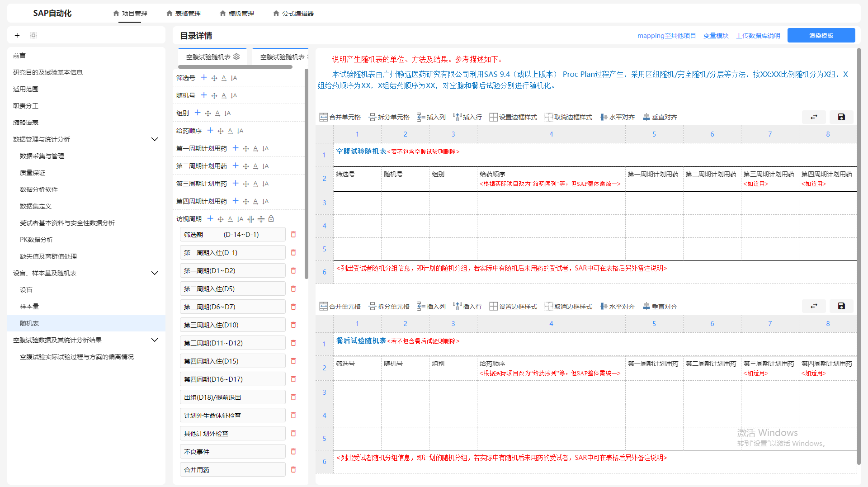Click the plus icon next to 访视周期
Image resolution: width=868 pixels, height=487 pixels.
[x=210, y=219]
